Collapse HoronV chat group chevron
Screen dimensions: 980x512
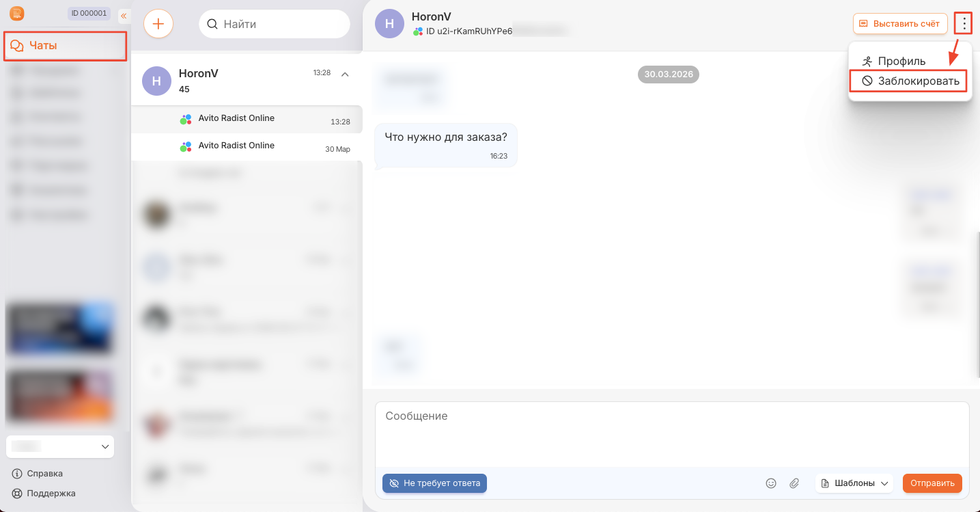[345, 74]
